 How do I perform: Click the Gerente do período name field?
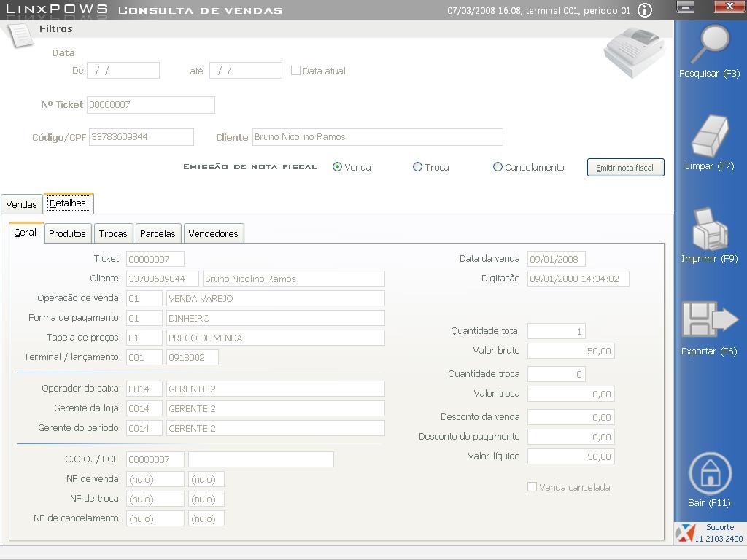click(275, 428)
